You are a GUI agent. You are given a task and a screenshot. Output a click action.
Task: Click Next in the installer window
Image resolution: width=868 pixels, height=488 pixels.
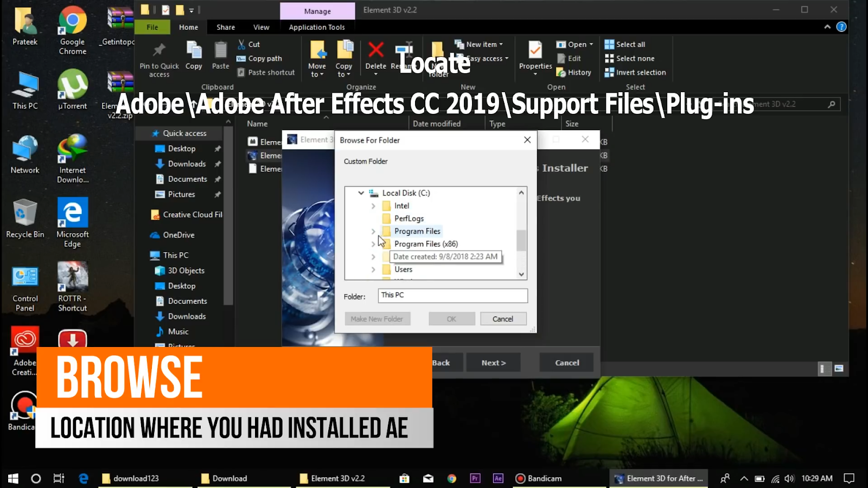(493, 363)
